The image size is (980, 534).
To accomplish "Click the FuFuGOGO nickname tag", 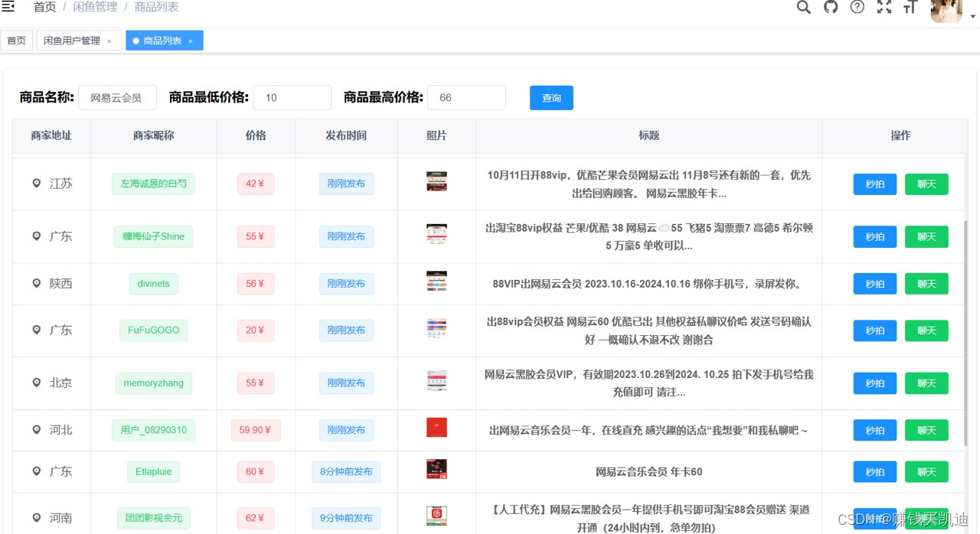I will (153, 330).
